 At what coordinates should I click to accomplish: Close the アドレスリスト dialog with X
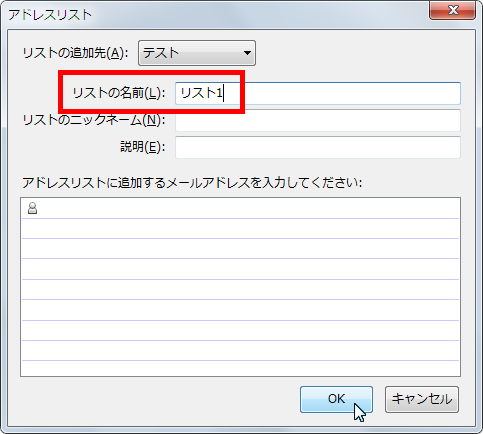coord(452,10)
